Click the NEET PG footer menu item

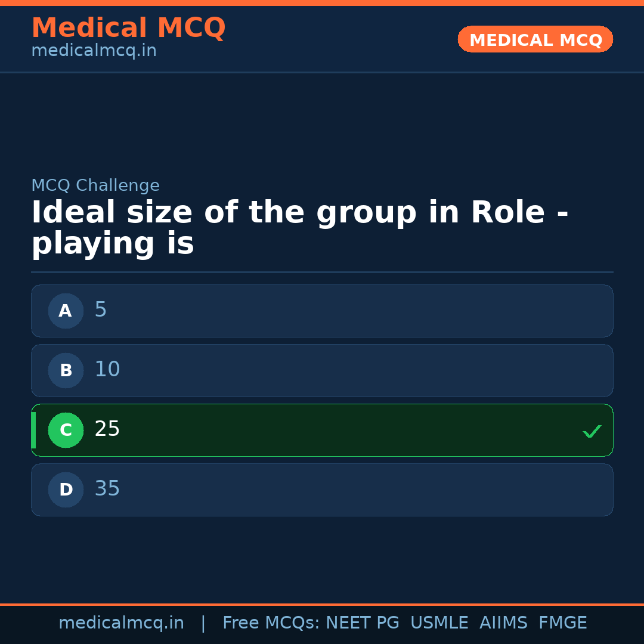pos(362,623)
